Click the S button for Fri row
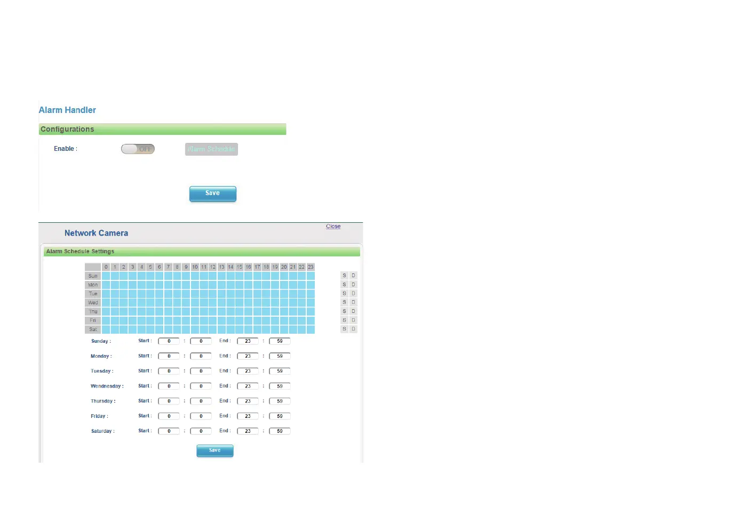Image resolution: width=756 pixels, height=532 pixels. point(344,320)
